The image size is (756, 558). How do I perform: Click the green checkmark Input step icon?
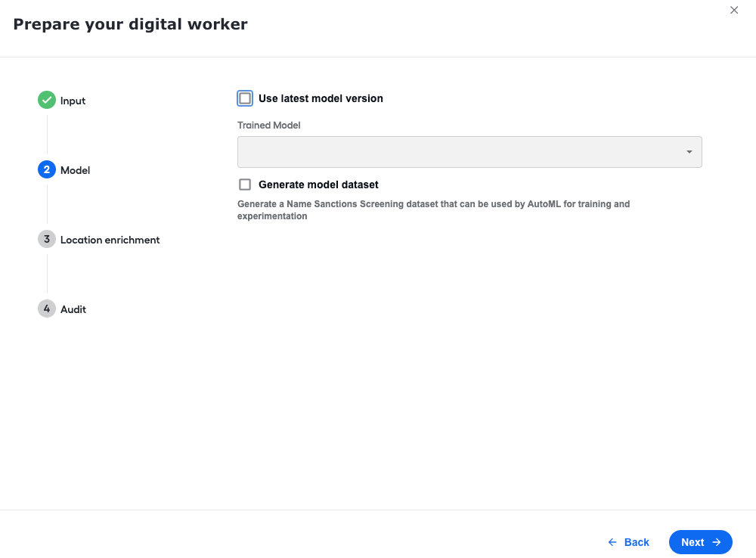(47, 100)
